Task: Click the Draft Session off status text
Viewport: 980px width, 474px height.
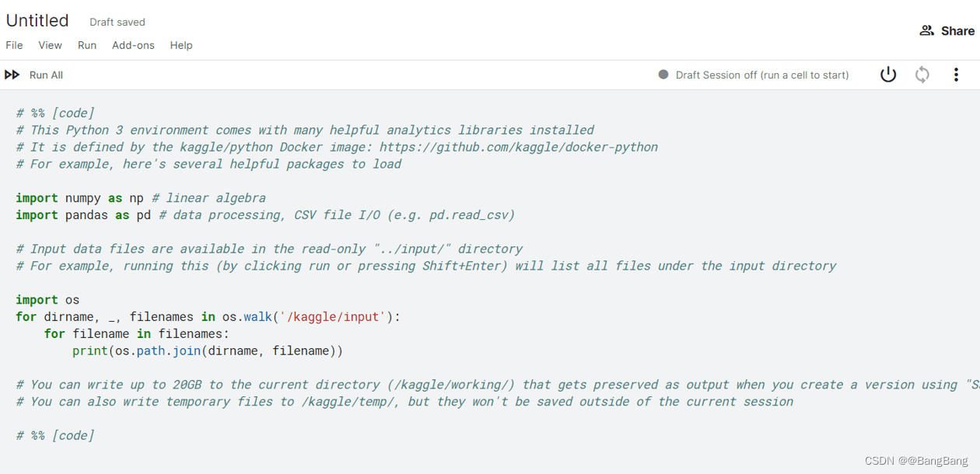Action: (762, 75)
